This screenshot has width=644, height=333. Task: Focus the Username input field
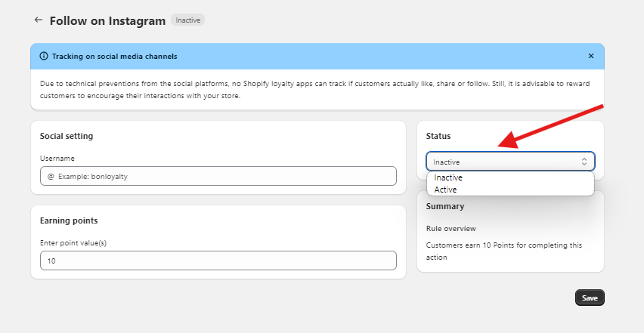click(x=223, y=176)
